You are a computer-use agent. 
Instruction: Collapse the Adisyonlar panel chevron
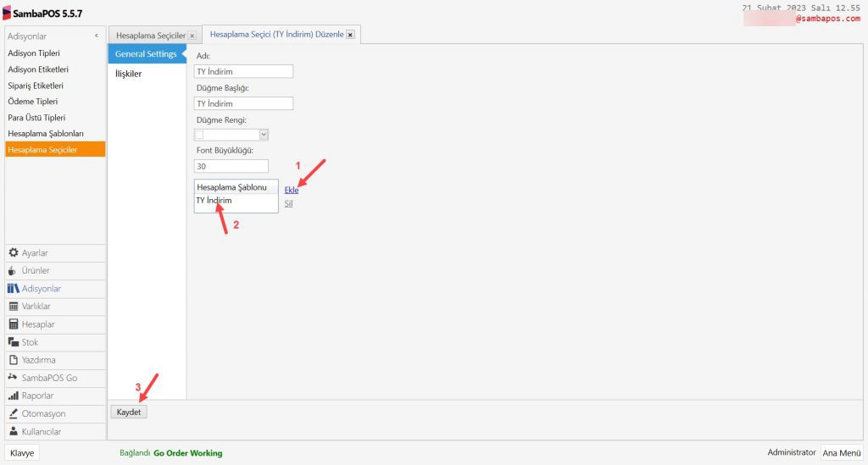[96, 36]
